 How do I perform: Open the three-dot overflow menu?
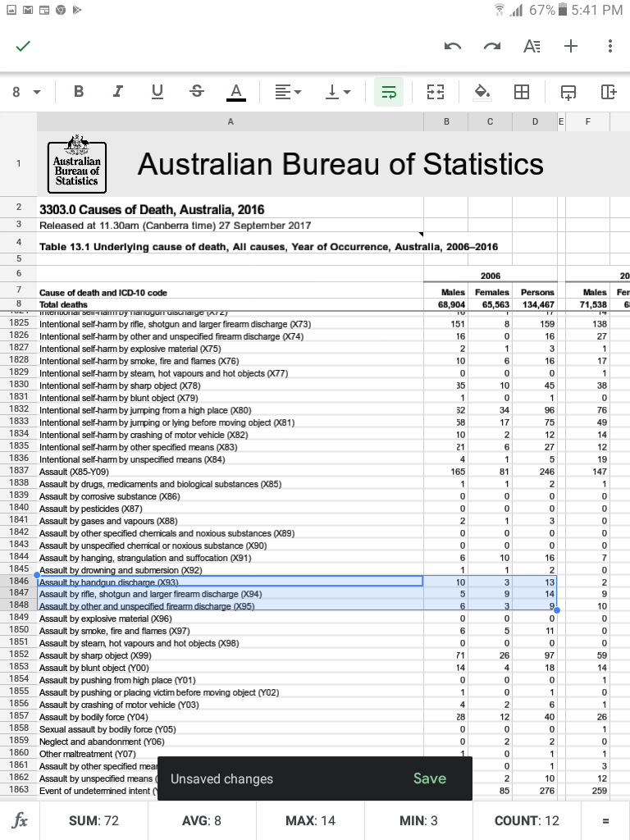[610, 47]
